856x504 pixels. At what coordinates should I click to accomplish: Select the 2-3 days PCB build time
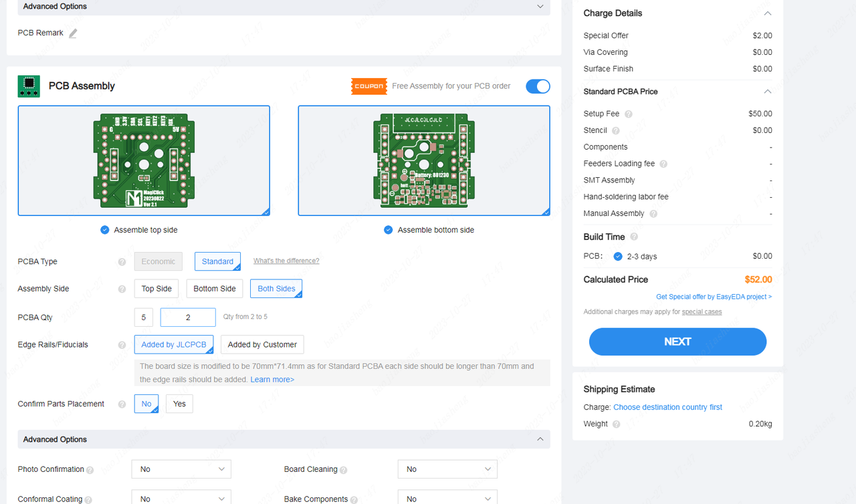click(617, 256)
